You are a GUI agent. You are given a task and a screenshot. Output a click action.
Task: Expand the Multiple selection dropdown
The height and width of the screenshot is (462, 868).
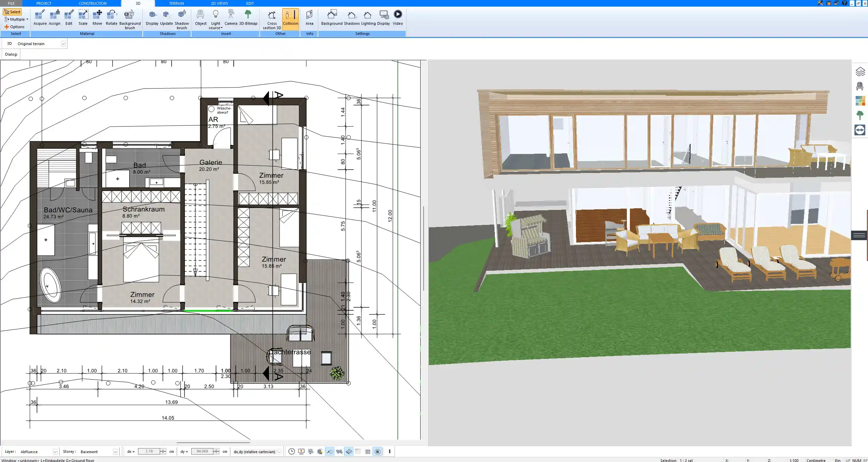(x=27, y=19)
